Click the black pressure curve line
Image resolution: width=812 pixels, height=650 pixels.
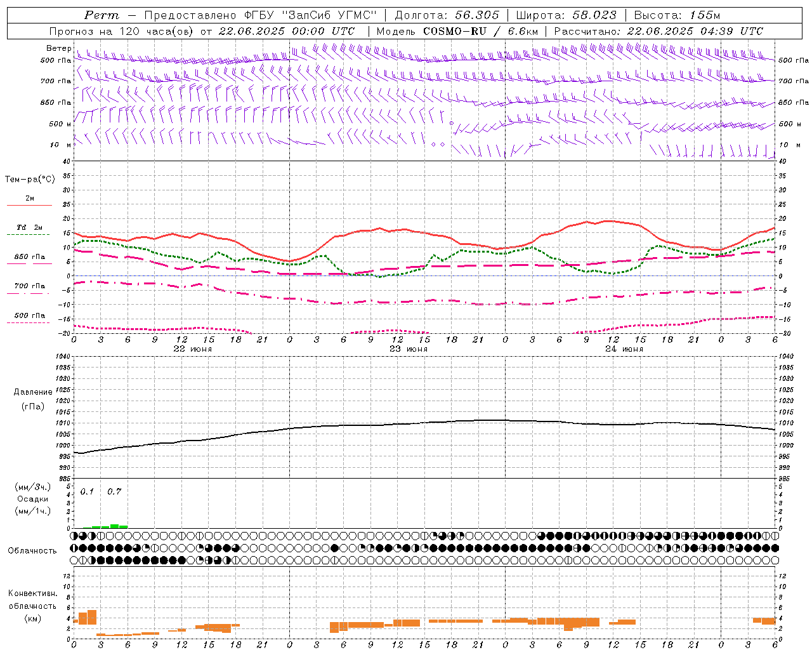[424, 423]
